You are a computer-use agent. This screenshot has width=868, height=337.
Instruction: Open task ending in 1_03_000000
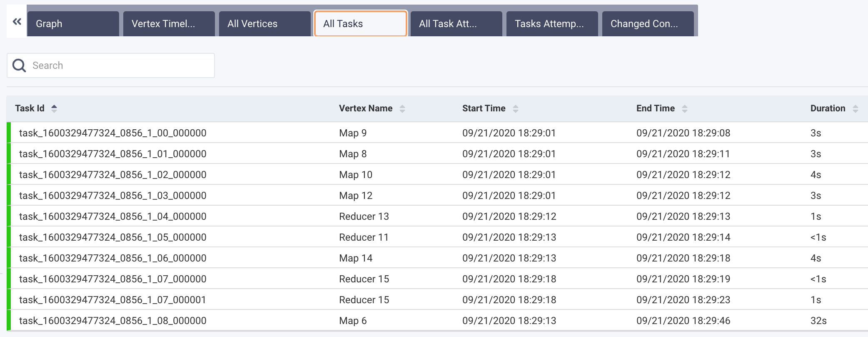(113, 196)
